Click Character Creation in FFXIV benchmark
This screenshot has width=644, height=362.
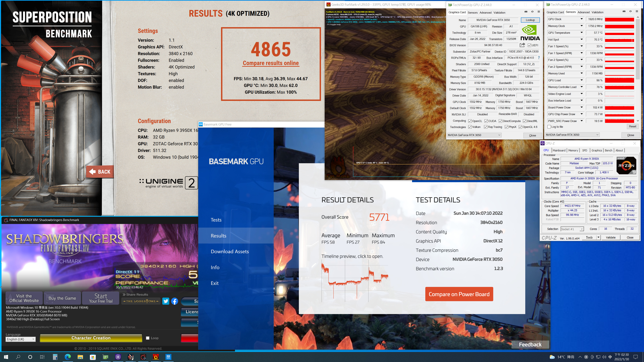[x=91, y=338]
